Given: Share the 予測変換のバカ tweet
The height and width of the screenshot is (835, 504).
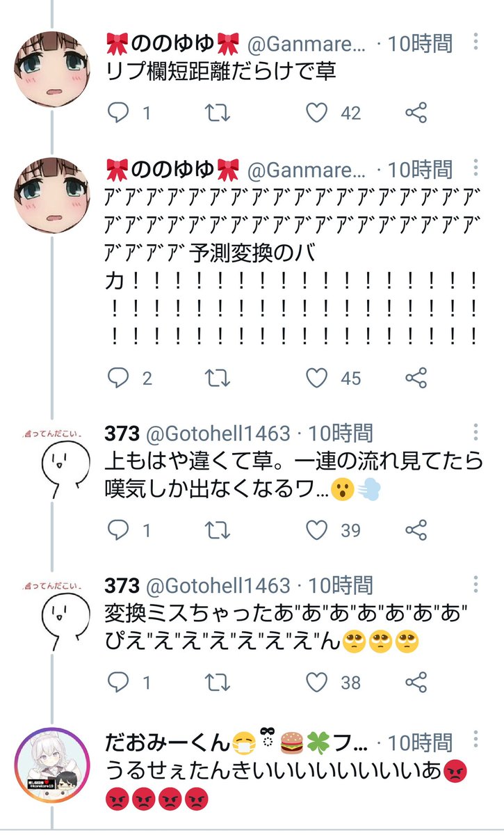Looking at the screenshot, I should pyautogui.click(x=416, y=378).
